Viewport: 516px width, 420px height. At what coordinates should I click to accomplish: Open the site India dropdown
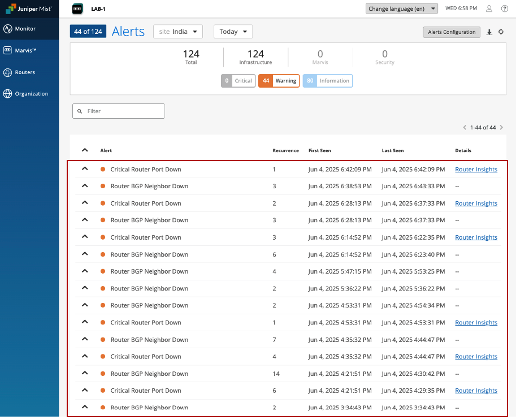pyautogui.click(x=178, y=32)
